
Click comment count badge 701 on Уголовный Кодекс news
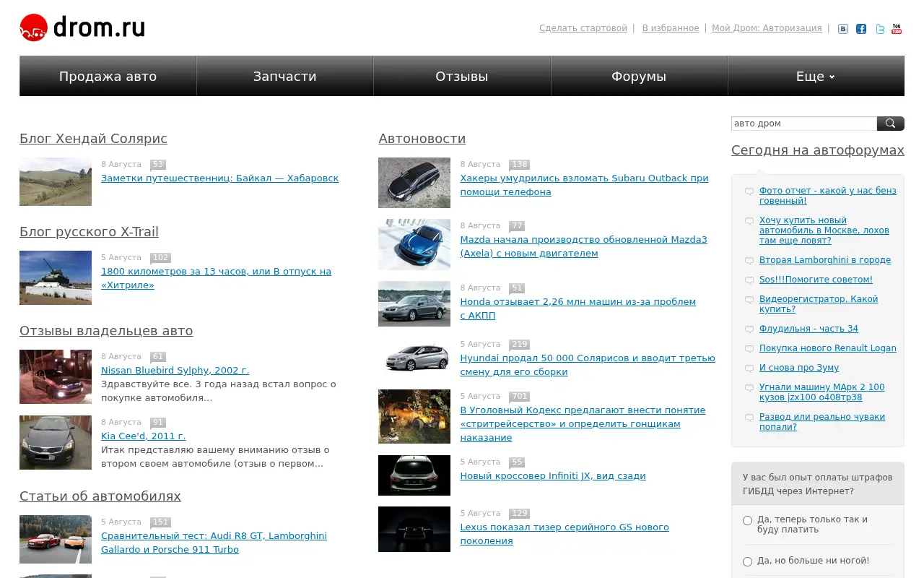pyautogui.click(x=520, y=397)
